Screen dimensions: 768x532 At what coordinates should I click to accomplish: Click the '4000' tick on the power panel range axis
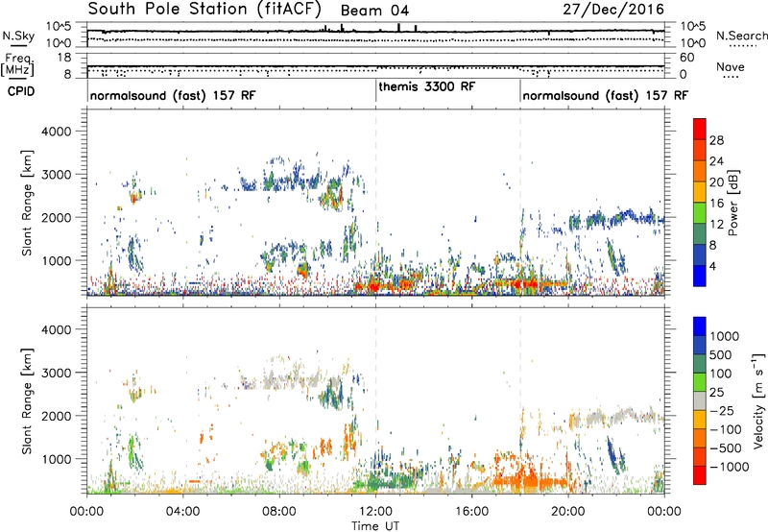pyautogui.click(x=56, y=132)
